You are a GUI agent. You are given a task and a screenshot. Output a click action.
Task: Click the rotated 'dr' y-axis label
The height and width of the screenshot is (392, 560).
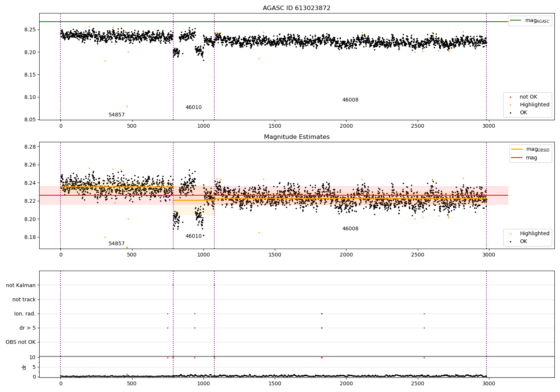[24, 367]
